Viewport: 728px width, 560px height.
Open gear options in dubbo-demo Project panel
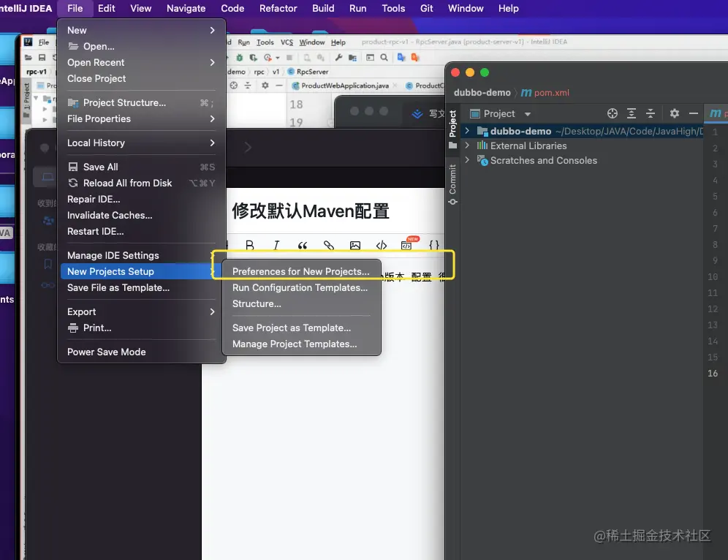[x=675, y=113]
